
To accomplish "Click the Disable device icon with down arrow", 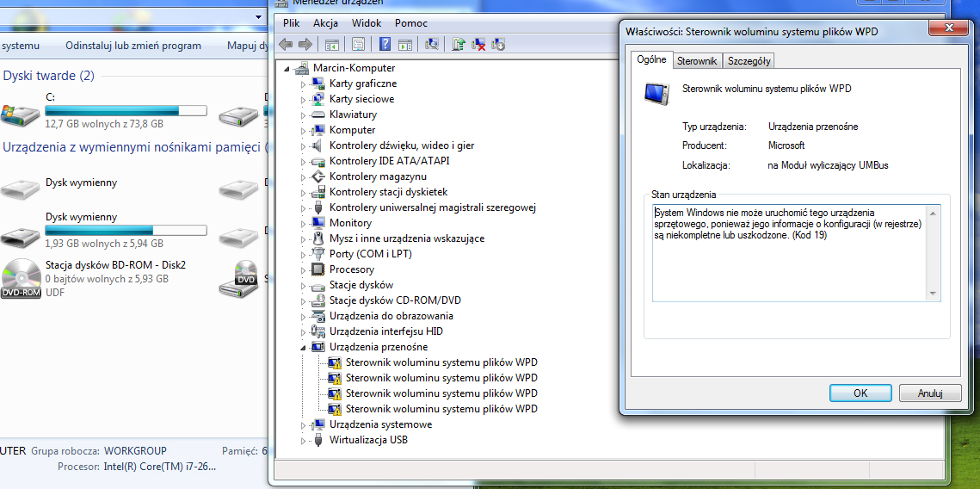I will click(498, 45).
